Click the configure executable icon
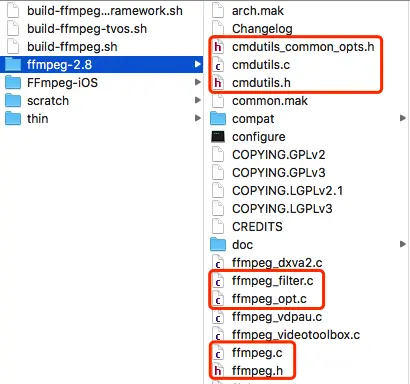 pos(218,137)
